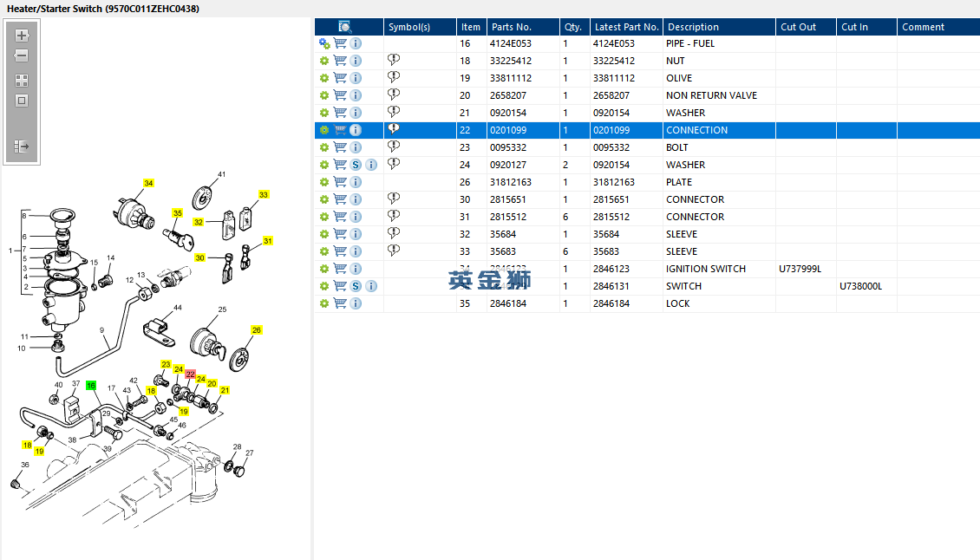Add PLATE 31812163 to cart
The height and width of the screenshot is (560, 980).
tap(340, 183)
